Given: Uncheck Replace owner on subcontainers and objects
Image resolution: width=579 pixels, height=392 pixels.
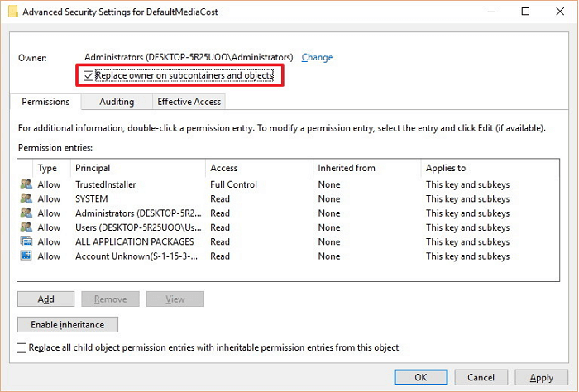Looking at the screenshot, I should coord(89,75).
